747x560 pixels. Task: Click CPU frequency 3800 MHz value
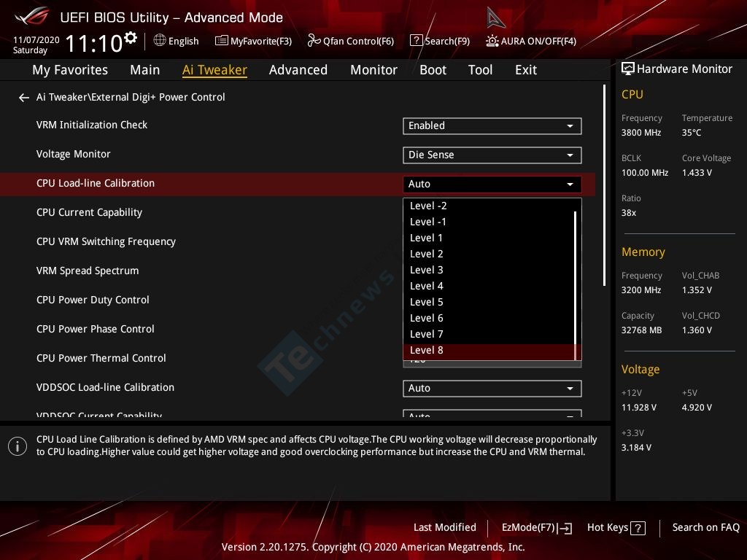pyautogui.click(x=640, y=133)
